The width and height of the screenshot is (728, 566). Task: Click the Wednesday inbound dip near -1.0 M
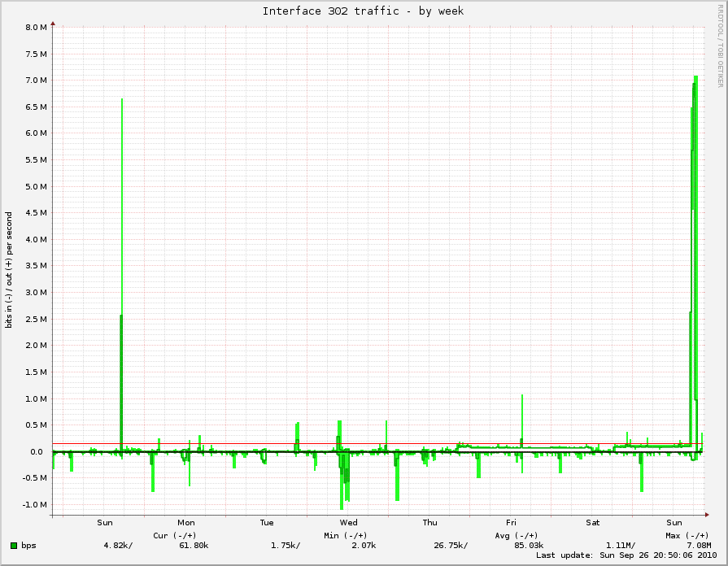pyautogui.click(x=342, y=483)
